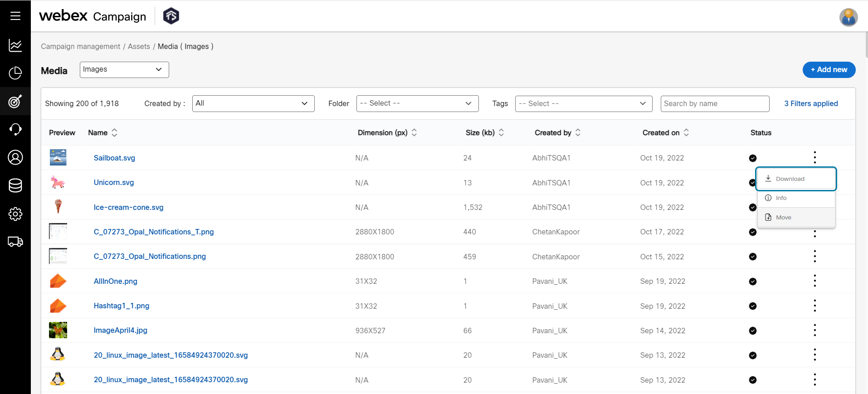Open the delivery truck sidebar icon
868x394 pixels.
pyautogui.click(x=15, y=242)
